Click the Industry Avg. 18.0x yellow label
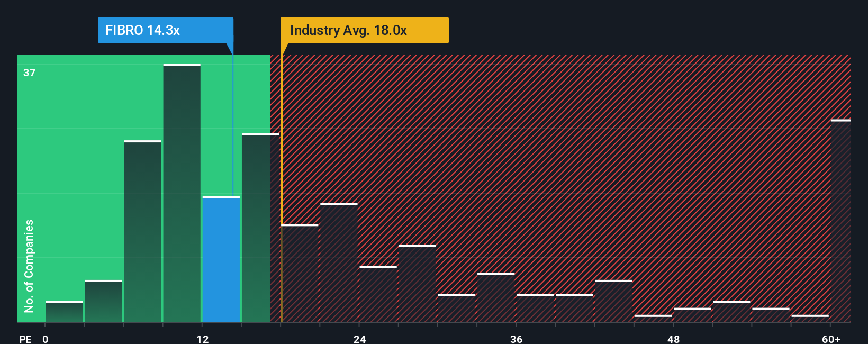868x344 pixels. [x=365, y=30]
